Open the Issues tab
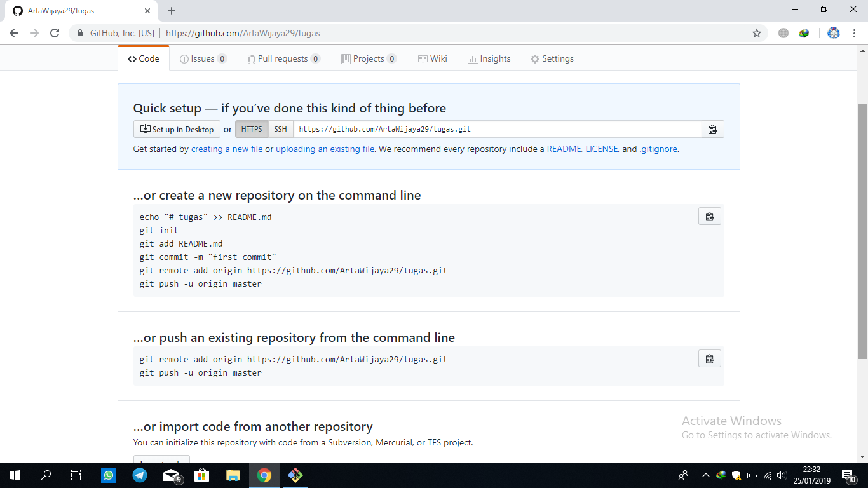The image size is (868, 488). pos(203,58)
